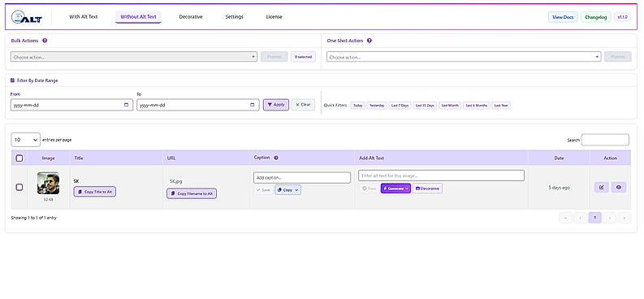Go to the Settings tab
Viewport: 644px width, 299px height.
pos(234,17)
